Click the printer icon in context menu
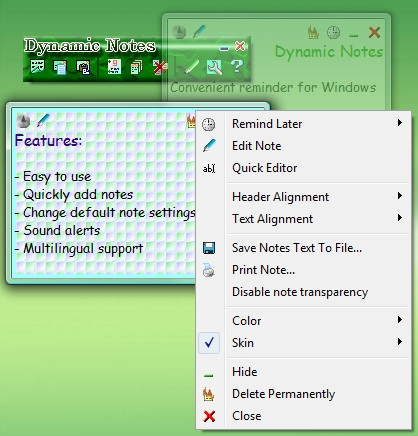 pyautogui.click(x=209, y=270)
